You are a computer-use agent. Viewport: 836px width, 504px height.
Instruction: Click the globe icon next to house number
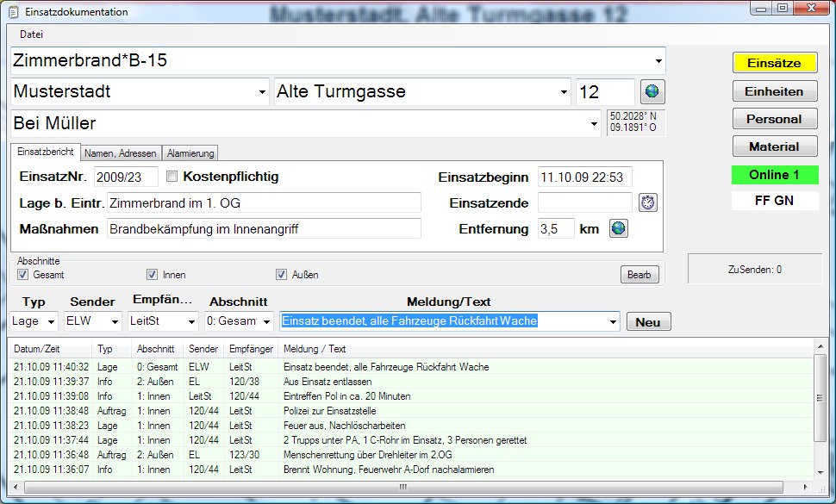pos(652,92)
